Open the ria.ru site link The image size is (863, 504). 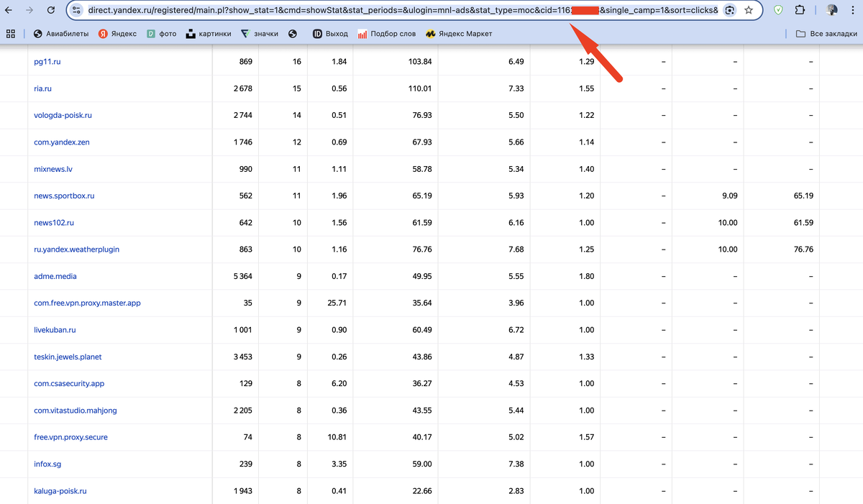click(42, 88)
